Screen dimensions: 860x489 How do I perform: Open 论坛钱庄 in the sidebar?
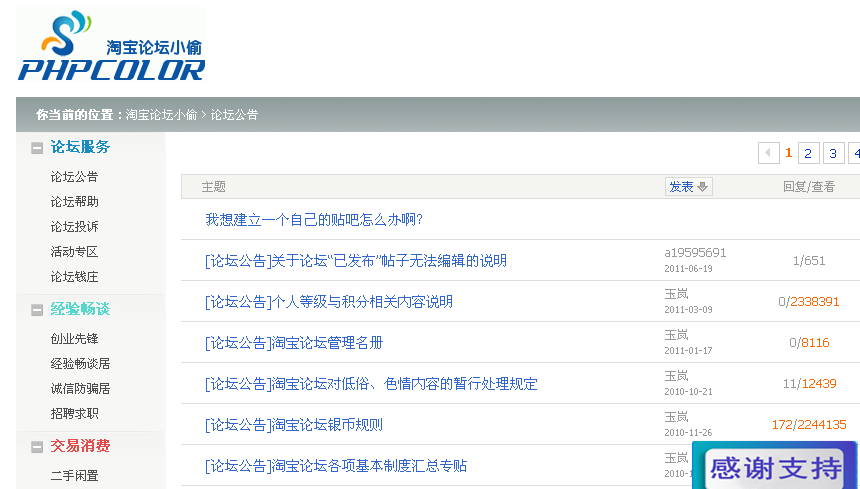(x=74, y=277)
